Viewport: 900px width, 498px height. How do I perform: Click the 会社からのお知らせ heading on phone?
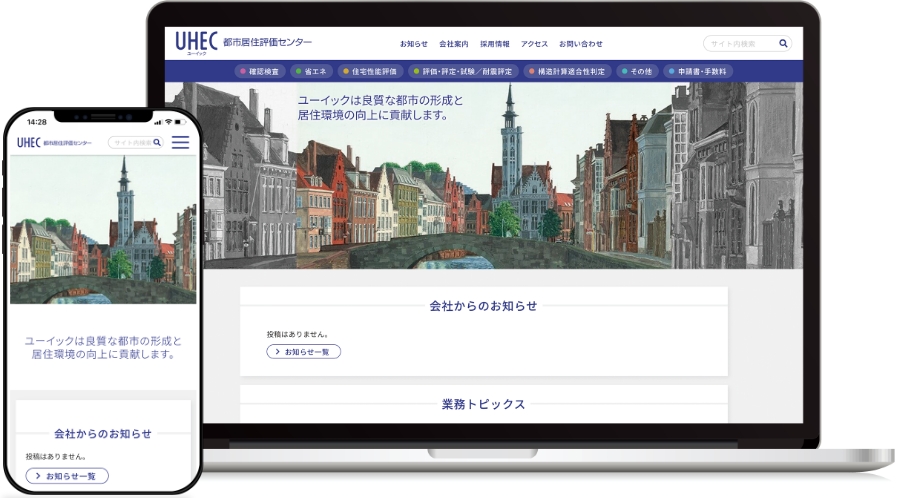click(x=103, y=434)
